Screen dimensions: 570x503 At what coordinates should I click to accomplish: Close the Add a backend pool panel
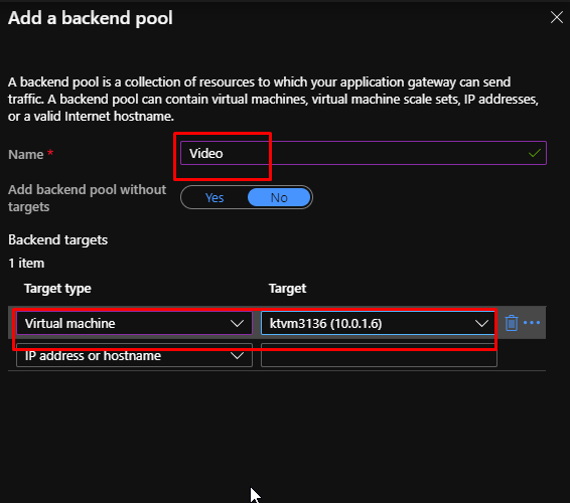(x=557, y=17)
